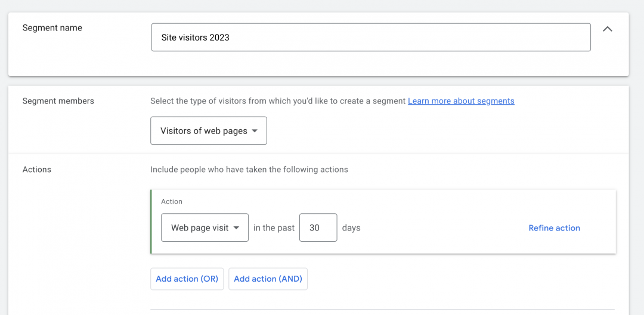Add action (OR) button
Viewport: 644px width, 315px height.
pos(187,279)
